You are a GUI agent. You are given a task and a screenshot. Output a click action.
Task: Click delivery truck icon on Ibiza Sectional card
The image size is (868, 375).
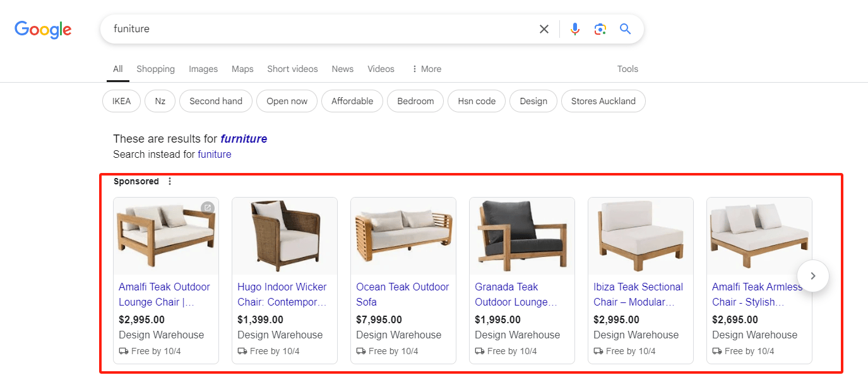598,351
